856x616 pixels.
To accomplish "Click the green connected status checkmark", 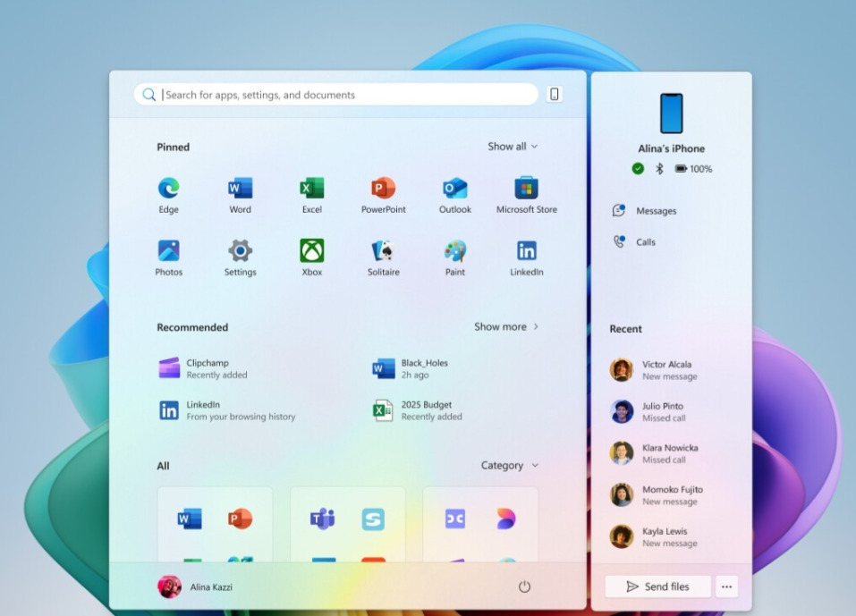I will [638, 169].
